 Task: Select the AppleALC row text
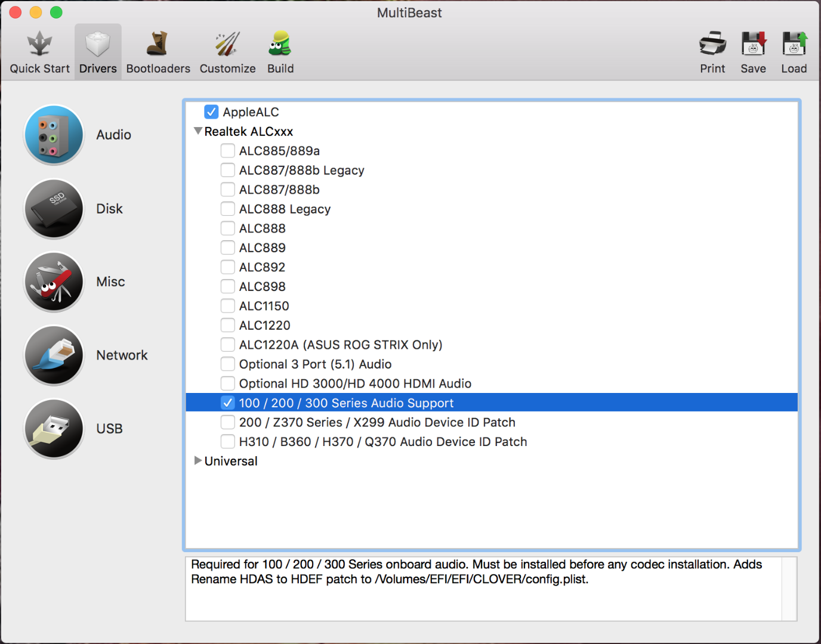251,112
